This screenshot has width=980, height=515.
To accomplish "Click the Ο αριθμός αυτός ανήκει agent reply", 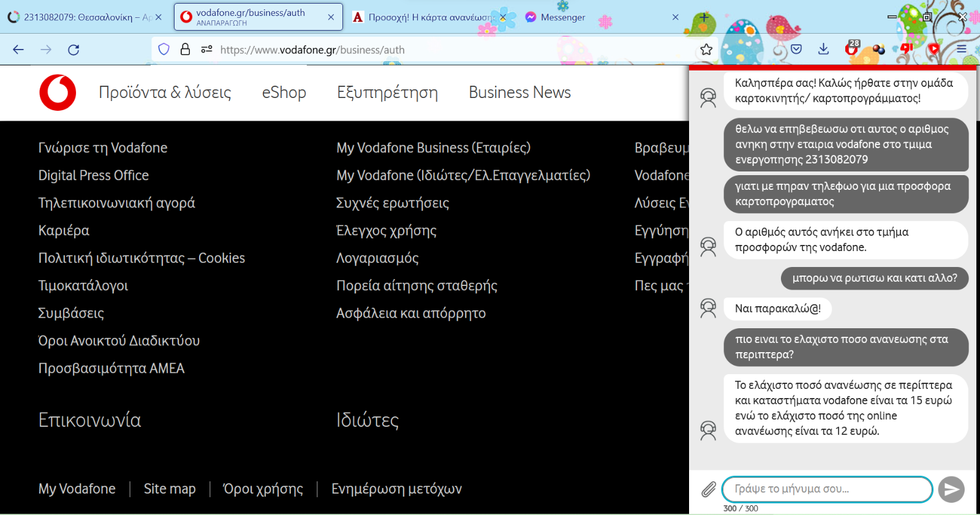I will [845, 239].
